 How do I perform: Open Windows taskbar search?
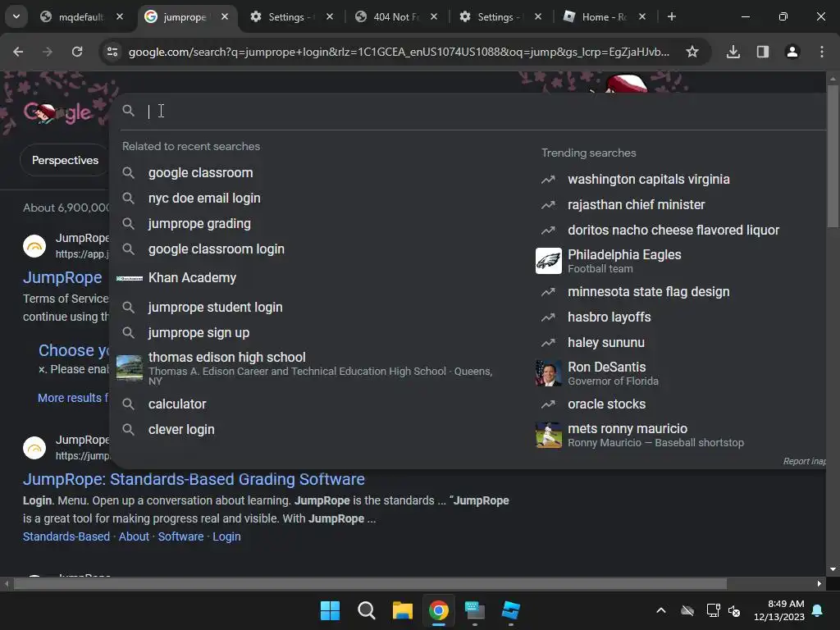click(x=367, y=610)
